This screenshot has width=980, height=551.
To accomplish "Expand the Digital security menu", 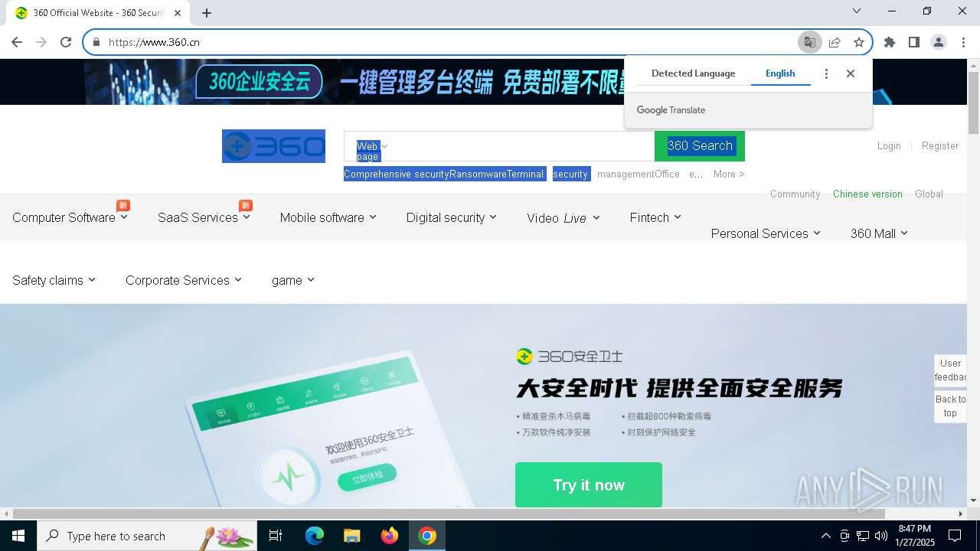I will 452,217.
